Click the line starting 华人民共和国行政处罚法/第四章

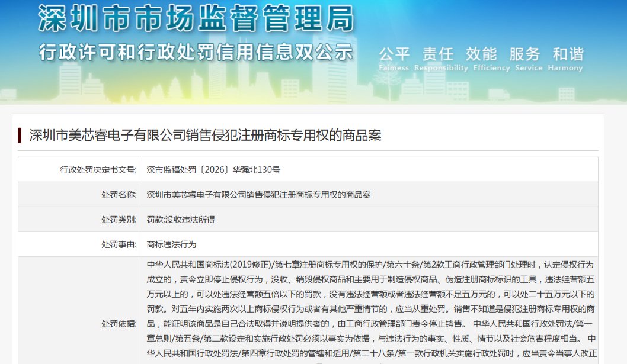tap(372, 353)
